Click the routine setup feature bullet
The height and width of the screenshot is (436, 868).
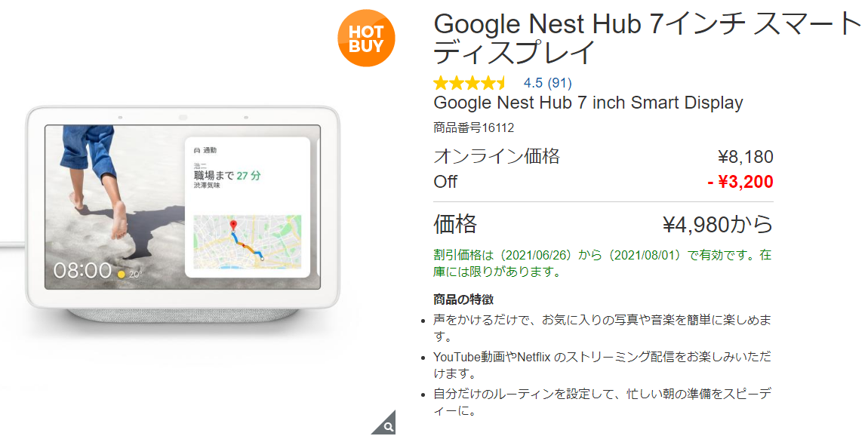coord(602,402)
